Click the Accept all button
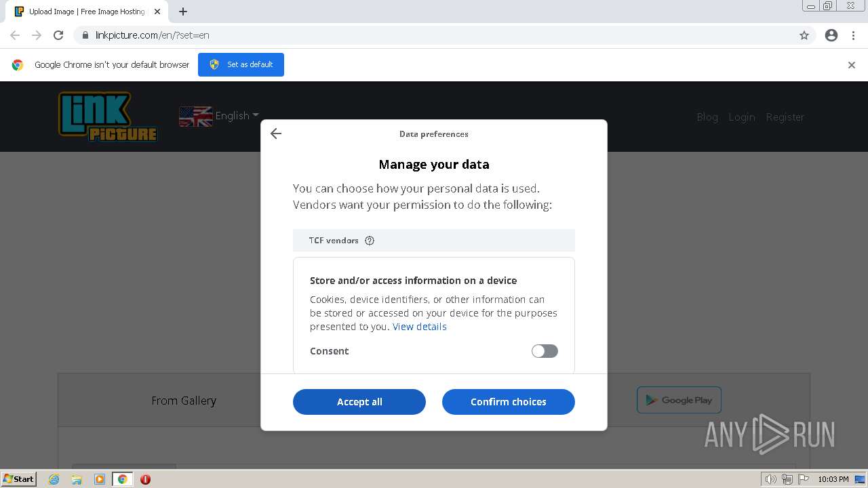Viewport: 868px width, 488px height. (359, 402)
